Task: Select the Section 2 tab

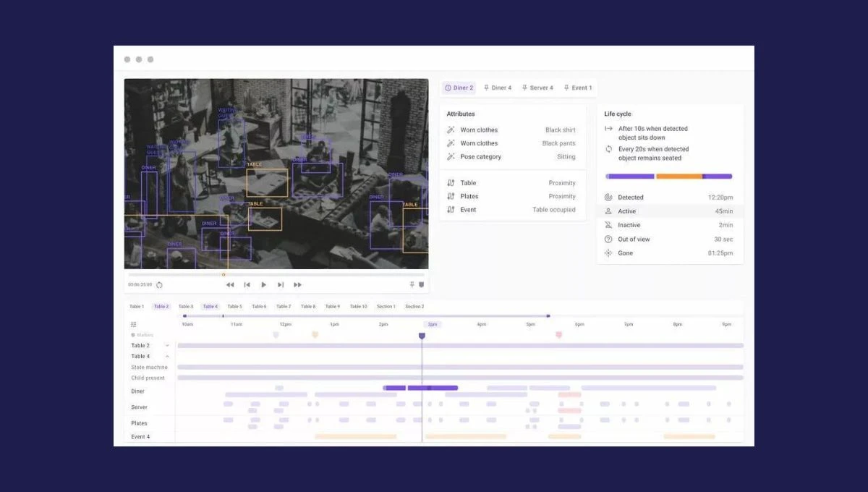Action: pos(414,307)
